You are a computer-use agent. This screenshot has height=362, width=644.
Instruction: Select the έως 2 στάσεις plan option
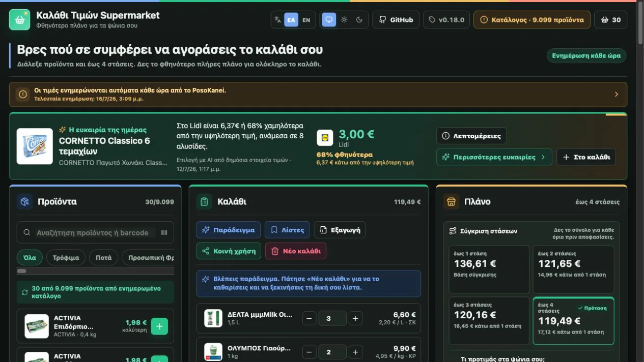tap(573, 269)
